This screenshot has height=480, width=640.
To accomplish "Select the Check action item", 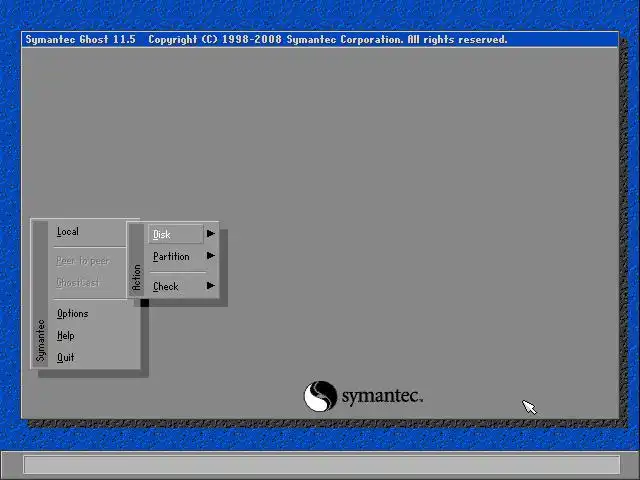I will pyautogui.click(x=166, y=287).
